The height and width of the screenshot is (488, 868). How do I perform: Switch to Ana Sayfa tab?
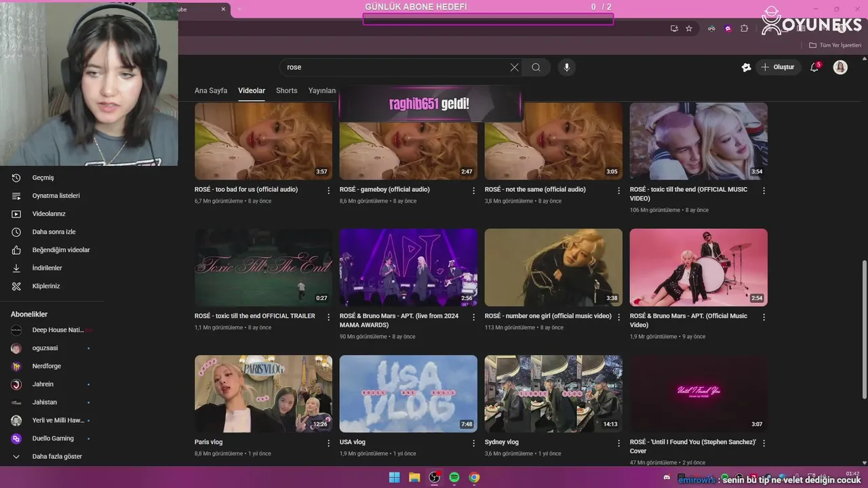(x=211, y=91)
